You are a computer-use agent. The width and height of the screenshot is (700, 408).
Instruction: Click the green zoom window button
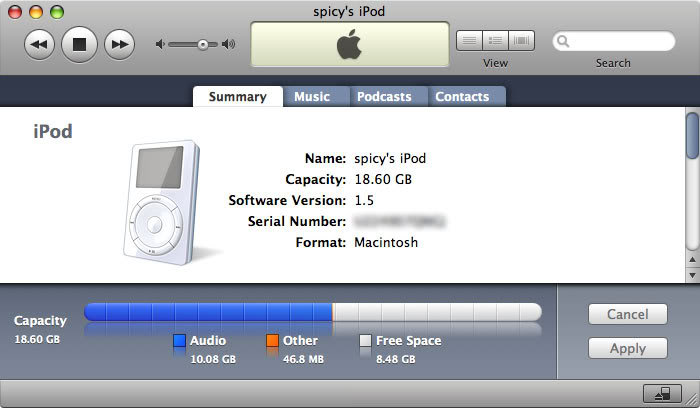pos(57,12)
